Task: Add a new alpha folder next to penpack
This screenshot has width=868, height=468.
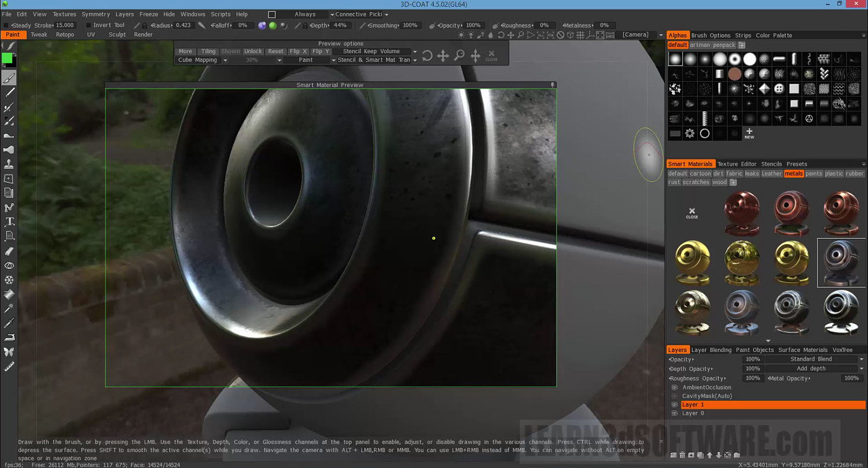Action: 742,45
